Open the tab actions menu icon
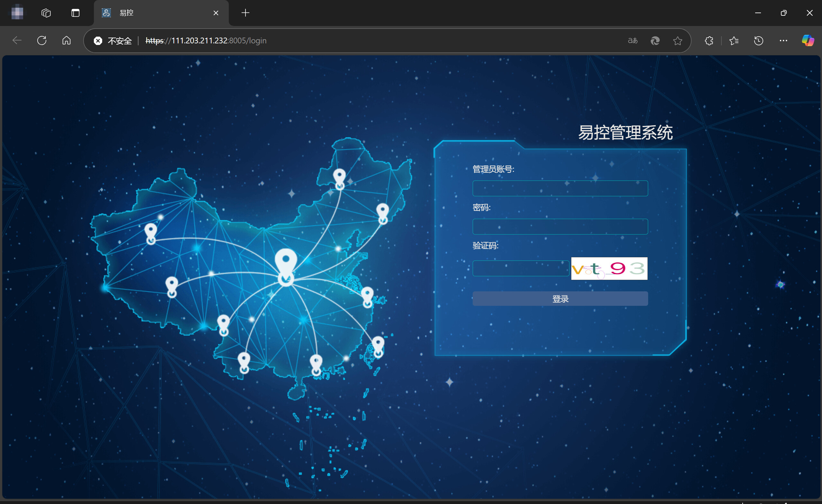The height and width of the screenshot is (504, 822). pyautogui.click(x=76, y=13)
